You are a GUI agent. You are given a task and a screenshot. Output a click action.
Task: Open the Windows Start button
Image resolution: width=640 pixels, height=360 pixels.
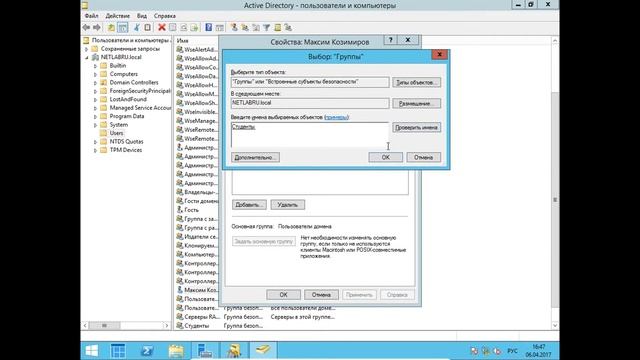tap(91, 351)
